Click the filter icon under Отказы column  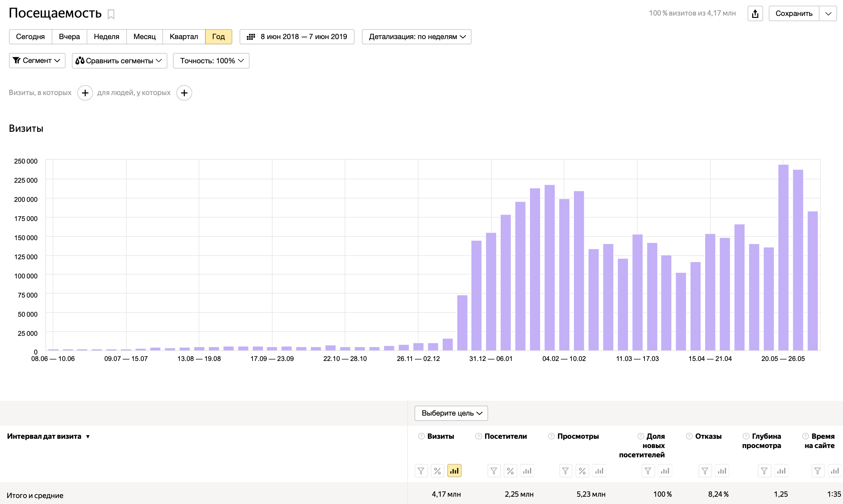point(705,471)
